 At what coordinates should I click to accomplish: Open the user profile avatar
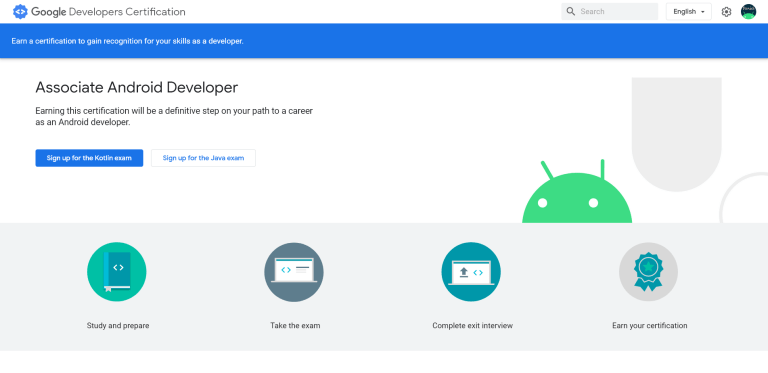(x=748, y=12)
